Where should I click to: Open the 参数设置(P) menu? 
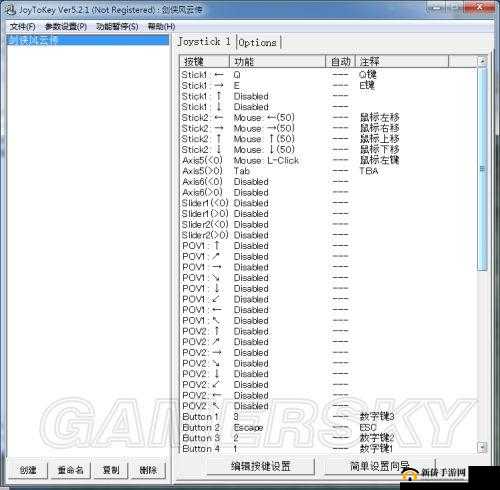pos(66,27)
